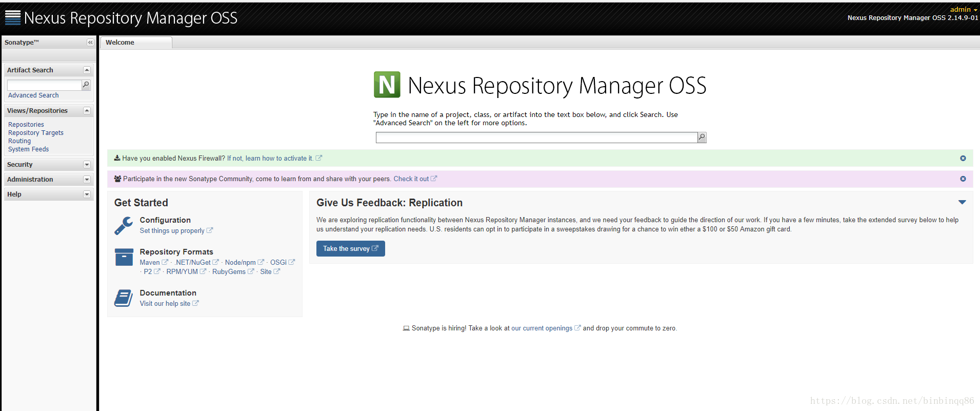The height and width of the screenshot is (411, 980).
Task: Select the Welcome tab
Action: 120,43
